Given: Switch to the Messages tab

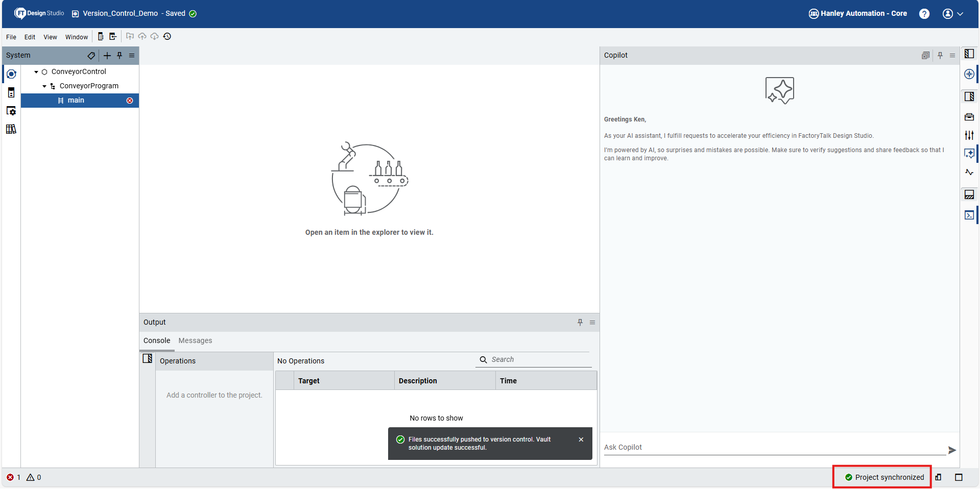Looking at the screenshot, I should tap(195, 340).
